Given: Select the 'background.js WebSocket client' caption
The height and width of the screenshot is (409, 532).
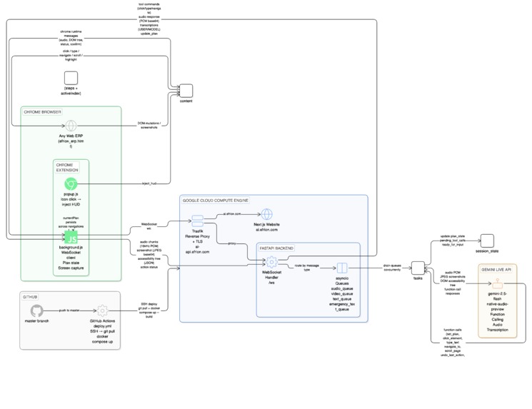Looking at the screenshot, I should point(71,258).
